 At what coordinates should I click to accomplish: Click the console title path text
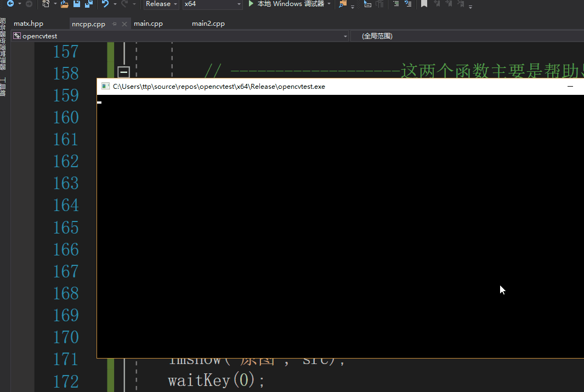pyautogui.click(x=219, y=87)
